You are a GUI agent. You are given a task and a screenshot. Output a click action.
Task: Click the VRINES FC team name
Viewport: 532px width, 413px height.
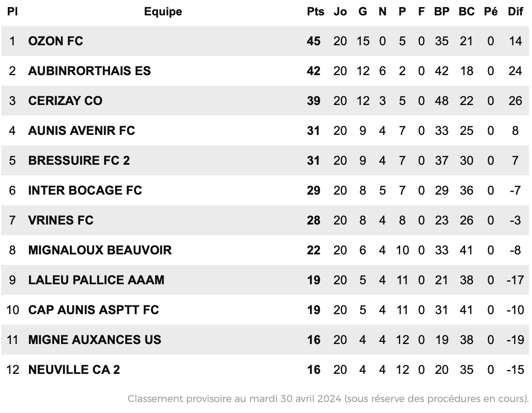pos(61,220)
